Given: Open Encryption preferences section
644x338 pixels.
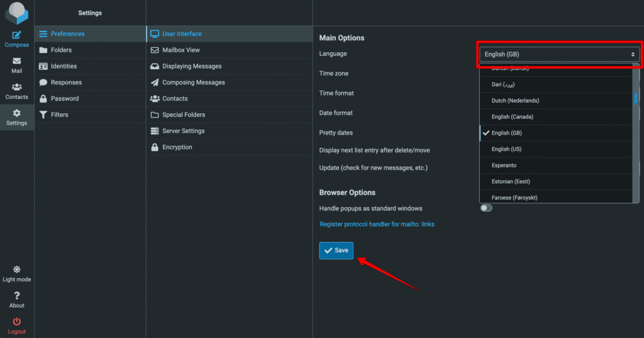Looking at the screenshot, I should [177, 147].
